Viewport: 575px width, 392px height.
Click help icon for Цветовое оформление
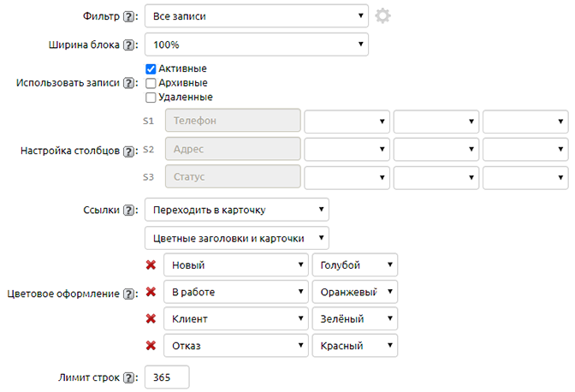click(128, 294)
